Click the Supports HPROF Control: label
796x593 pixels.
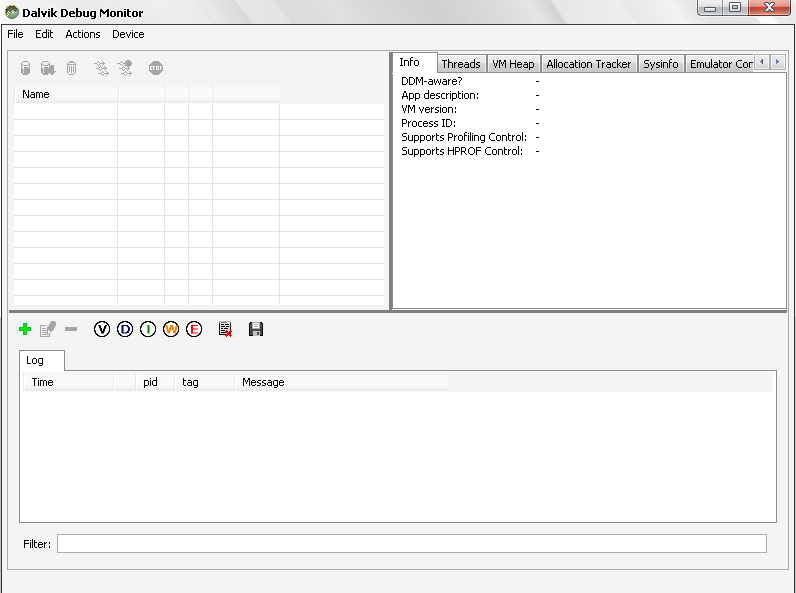(462, 151)
